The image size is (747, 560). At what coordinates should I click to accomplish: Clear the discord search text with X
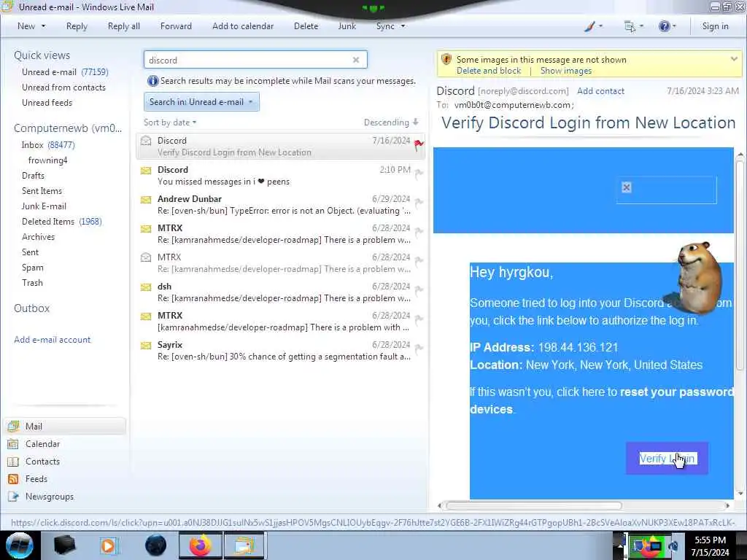click(356, 60)
